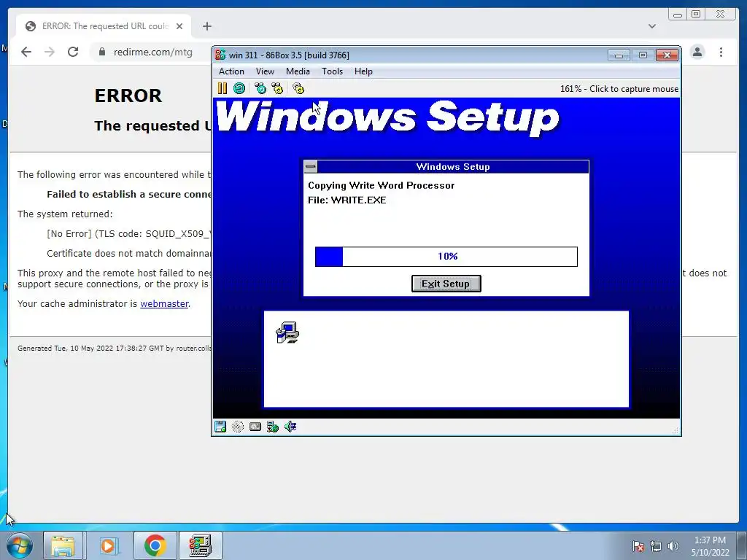Click the ERROR heading in Chrome

(x=128, y=96)
